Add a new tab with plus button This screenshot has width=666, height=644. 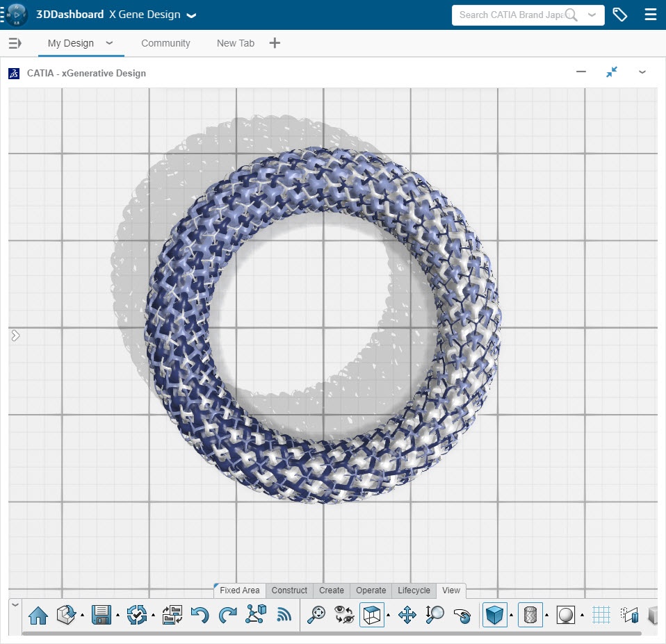(x=275, y=43)
